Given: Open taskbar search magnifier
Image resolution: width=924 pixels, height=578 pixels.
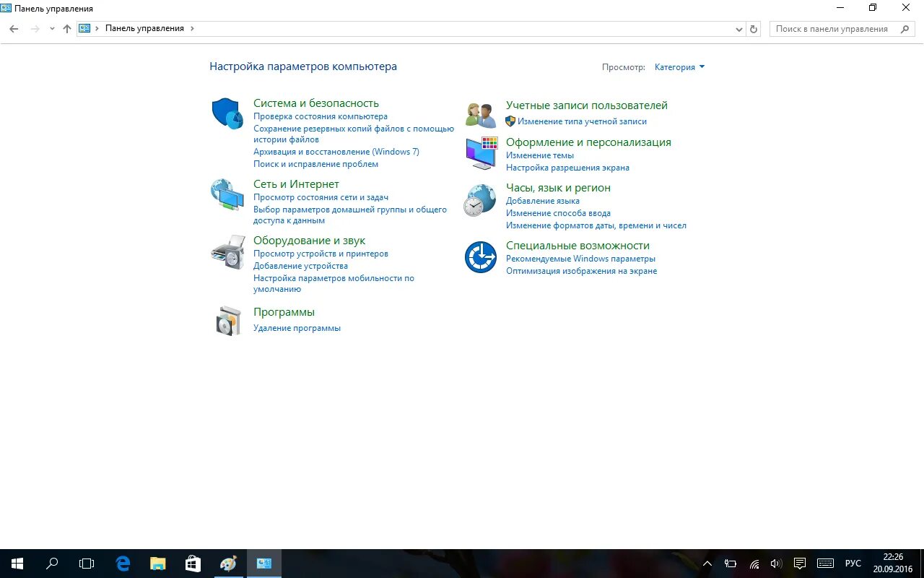Looking at the screenshot, I should [52, 564].
